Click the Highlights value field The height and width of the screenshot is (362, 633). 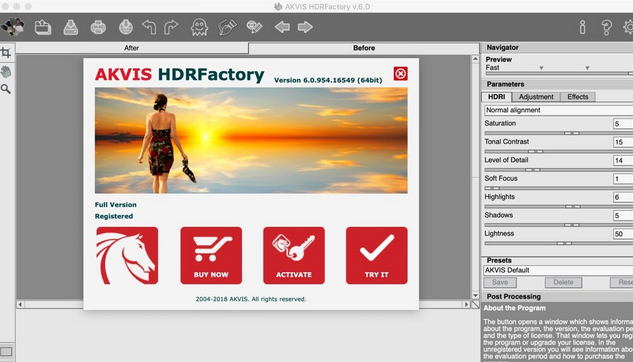623,197
